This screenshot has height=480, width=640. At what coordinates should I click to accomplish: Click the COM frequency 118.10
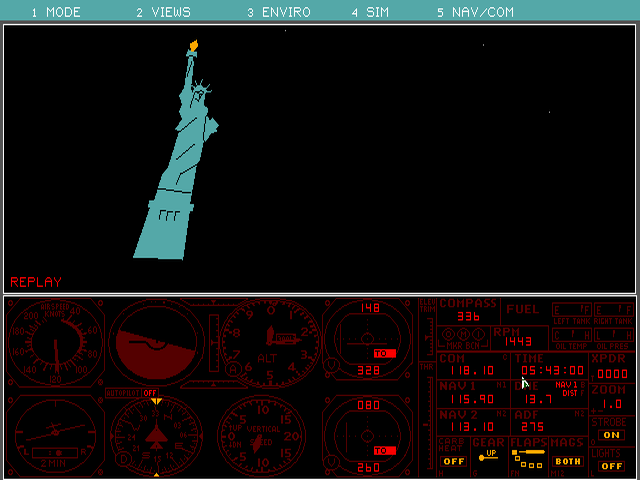point(472,371)
